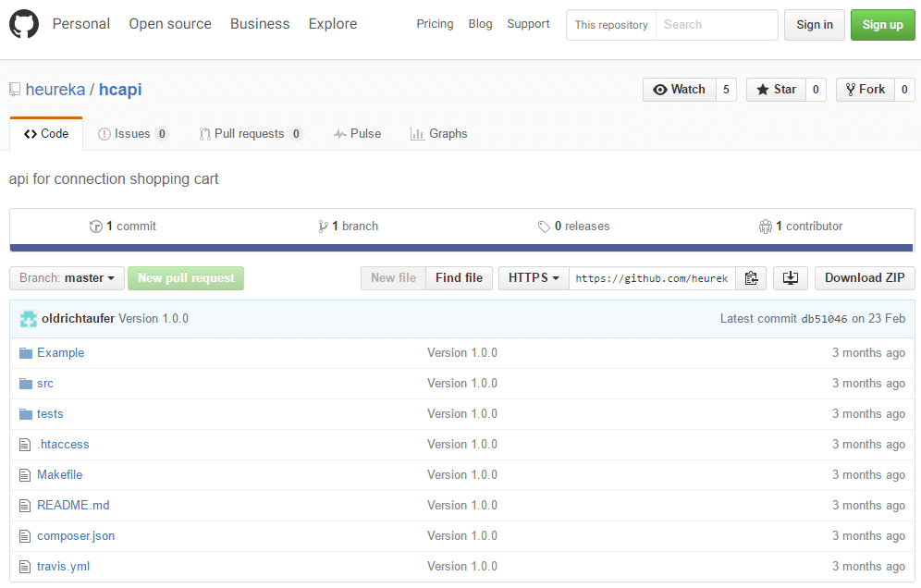Click the watchers count 5
The height and width of the screenshot is (588, 921).
pyautogui.click(x=727, y=90)
